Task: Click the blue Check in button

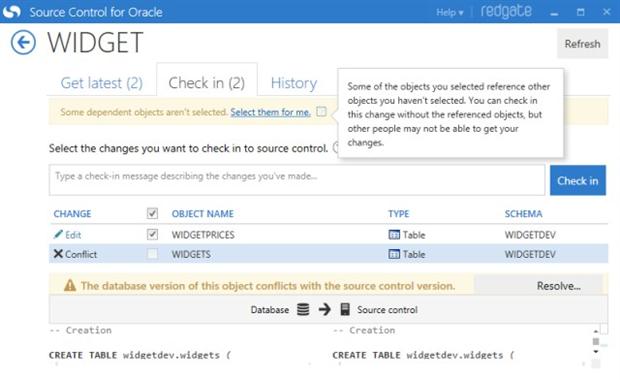Action: tap(578, 181)
